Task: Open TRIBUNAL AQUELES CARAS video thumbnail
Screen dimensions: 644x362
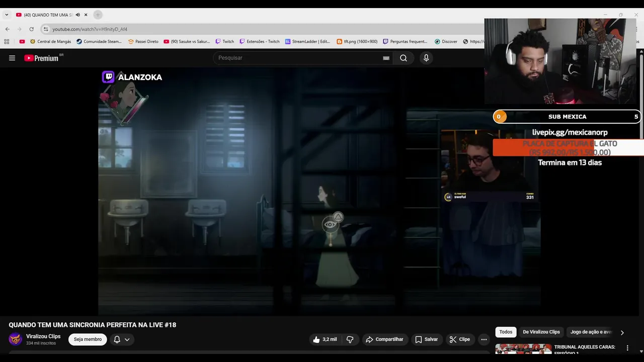Action: (523, 349)
